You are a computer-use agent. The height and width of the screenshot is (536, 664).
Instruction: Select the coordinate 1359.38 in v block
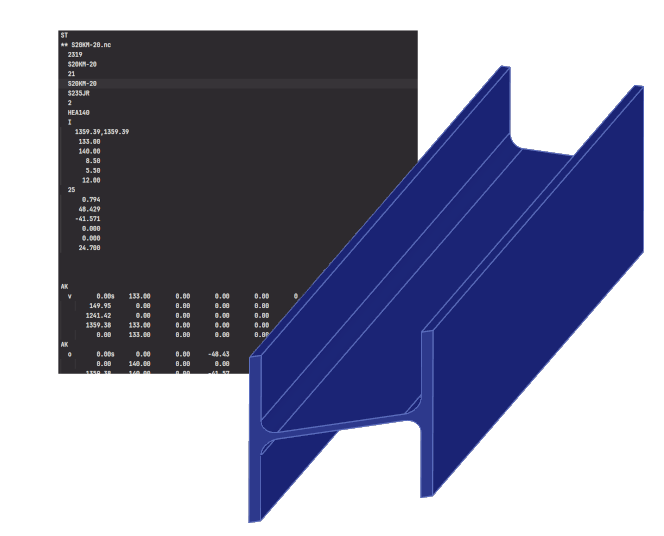98,326
